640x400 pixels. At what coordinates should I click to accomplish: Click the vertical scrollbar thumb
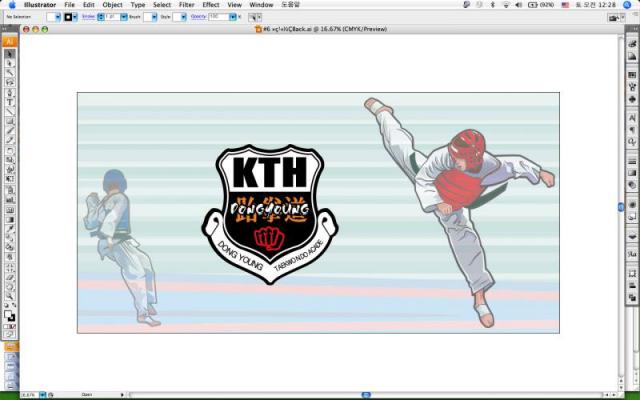621,207
